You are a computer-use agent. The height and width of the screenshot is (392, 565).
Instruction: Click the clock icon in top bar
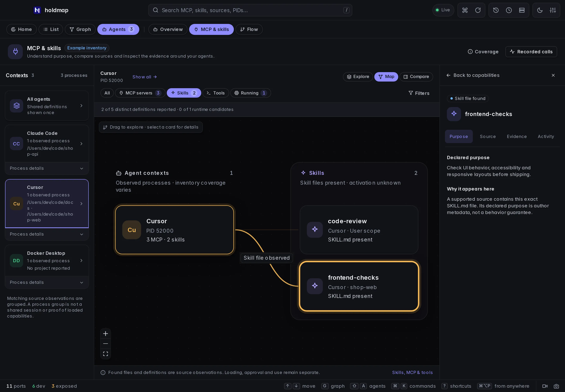509,10
